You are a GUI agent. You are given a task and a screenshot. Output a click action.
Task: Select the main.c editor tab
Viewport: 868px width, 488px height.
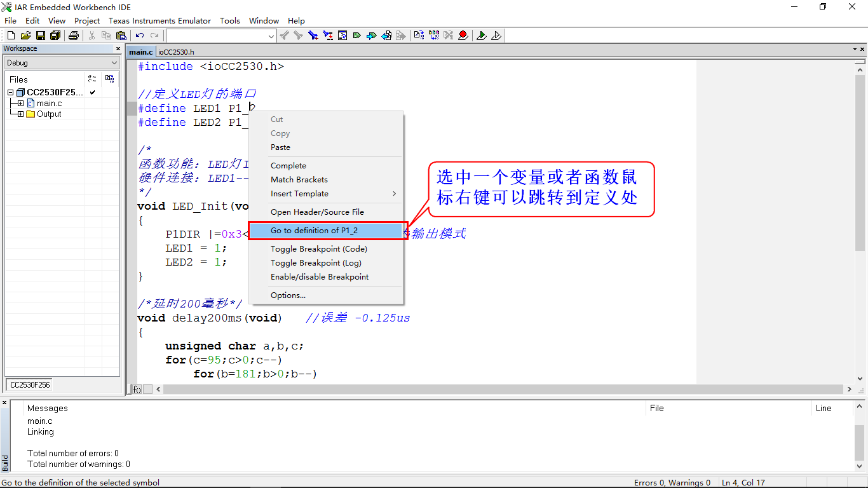(x=141, y=52)
